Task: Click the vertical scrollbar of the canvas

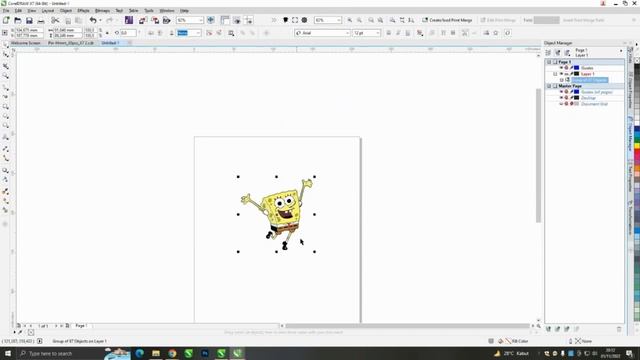Action: coord(538,155)
